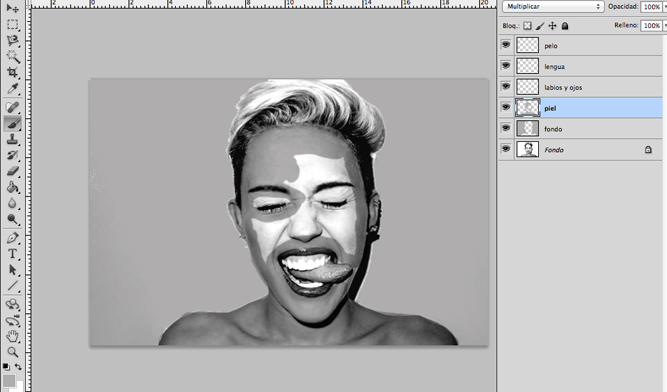
Task: Hide the lowercase fondo layer
Action: click(505, 128)
